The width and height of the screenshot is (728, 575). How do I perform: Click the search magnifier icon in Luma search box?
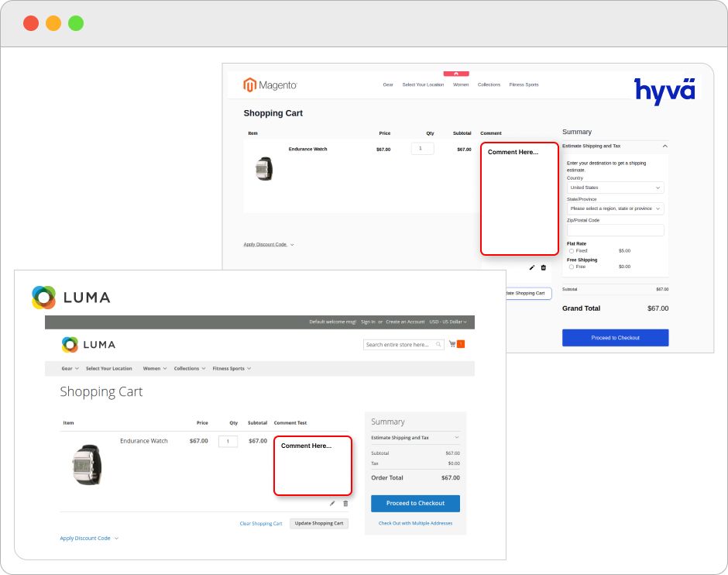[438, 345]
